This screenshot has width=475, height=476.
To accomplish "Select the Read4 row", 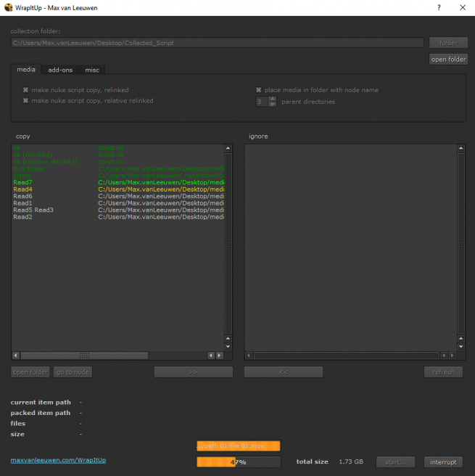I will click(x=118, y=189).
